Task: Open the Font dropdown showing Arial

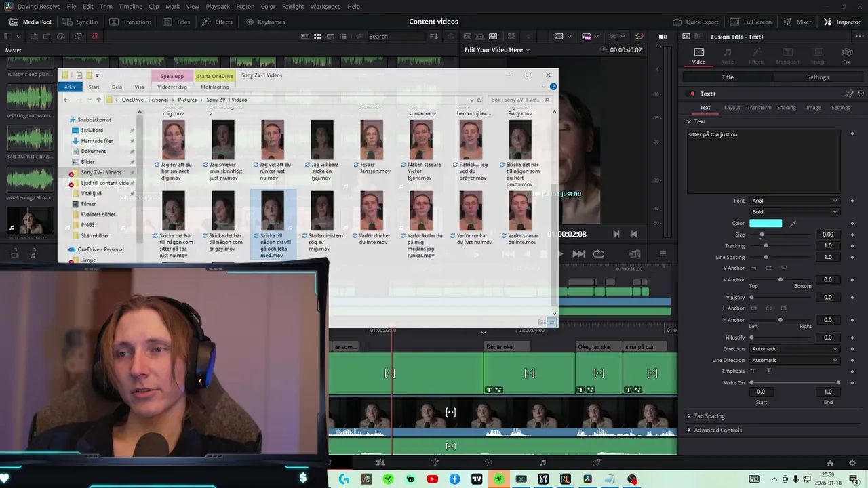Action: coord(794,201)
